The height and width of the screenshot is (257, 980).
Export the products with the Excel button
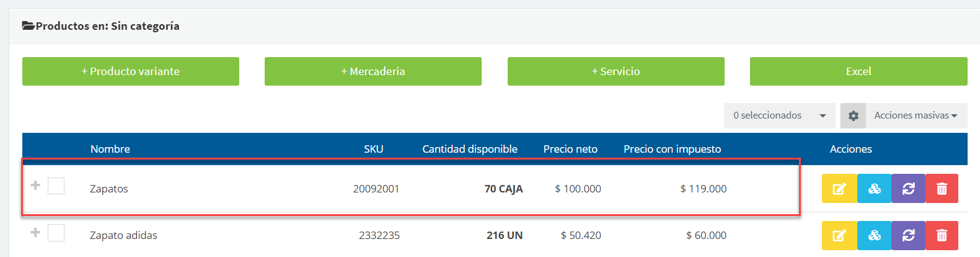pyautogui.click(x=859, y=71)
